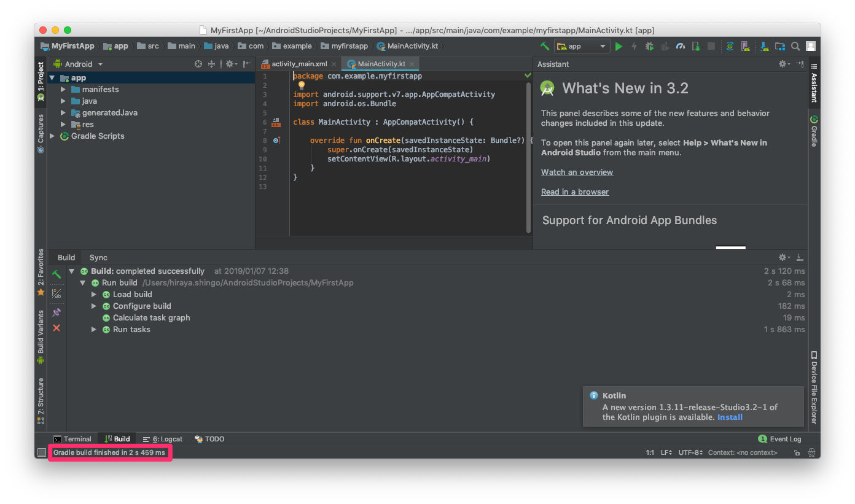Viewport: 855px width, 504px height.
Task: Hide the Project panel with arrow icon
Action: pos(246,64)
